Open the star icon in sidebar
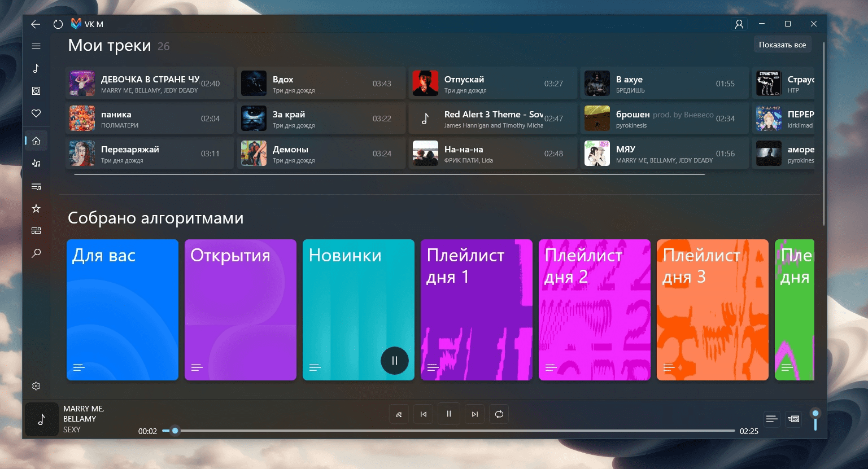The width and height of the screenshot is (868, 469). pos(36,208)
